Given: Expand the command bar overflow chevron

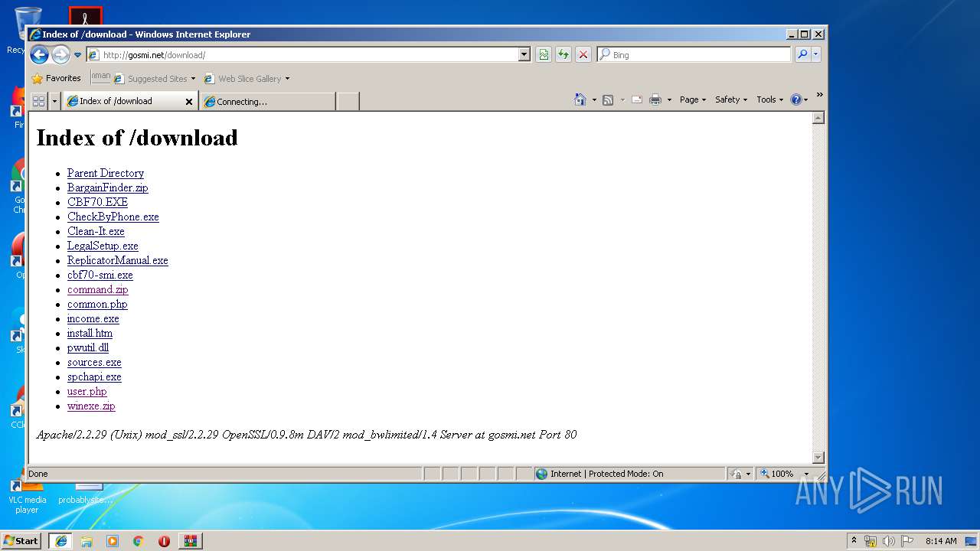Looking at the screenshot, I should click(819, 95).
